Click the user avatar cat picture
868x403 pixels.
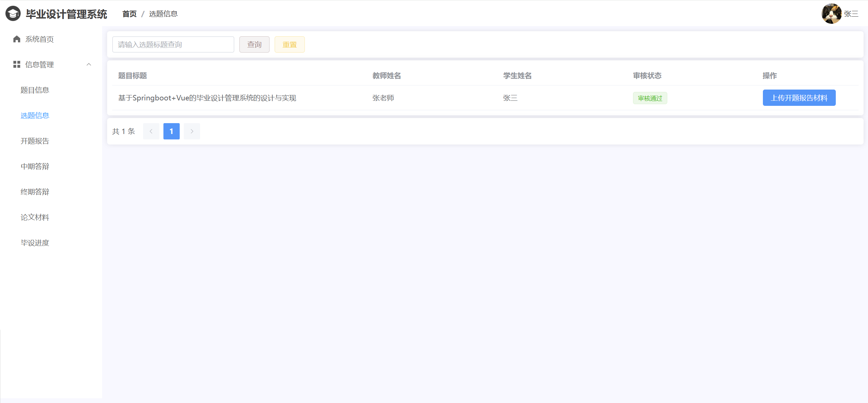tap(831, 14)
